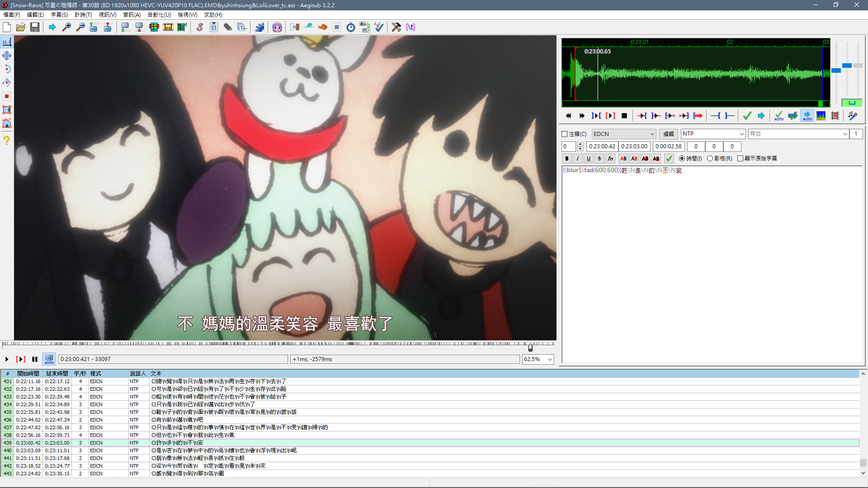Toggle the 注釋(C) comment checkbox

[564, 134]
